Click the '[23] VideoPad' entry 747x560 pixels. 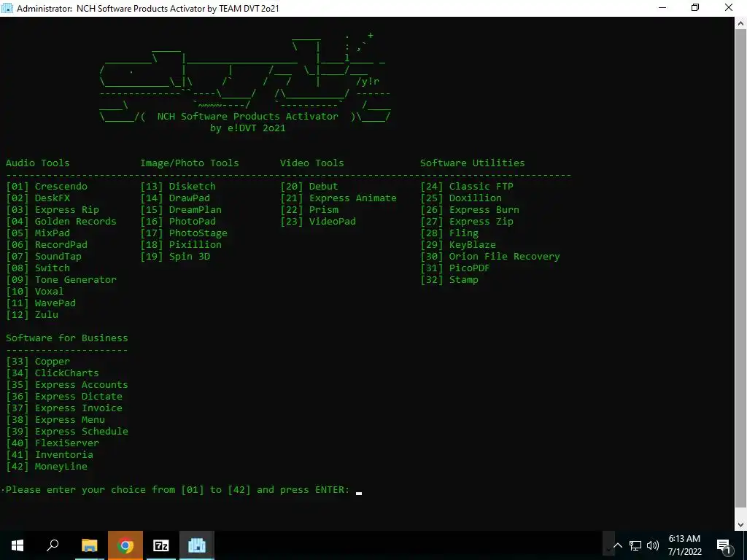[318, 222]
